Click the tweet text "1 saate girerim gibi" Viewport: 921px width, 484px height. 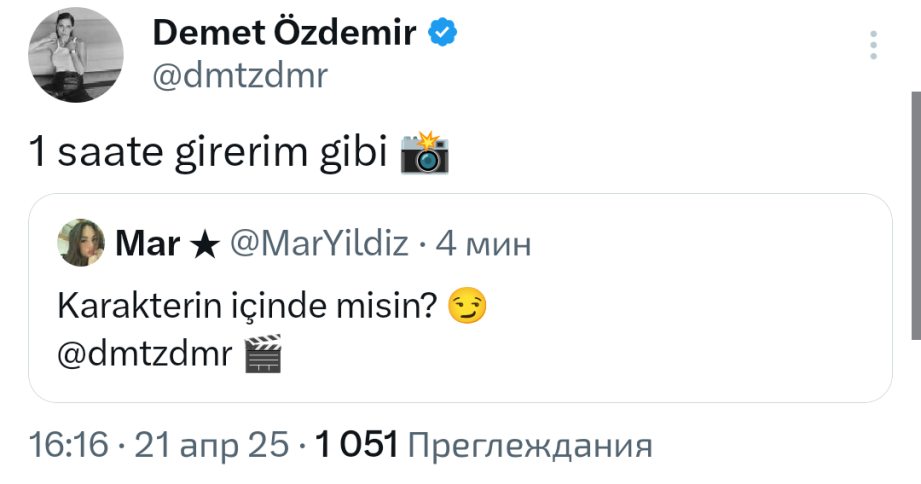(205, 154)
